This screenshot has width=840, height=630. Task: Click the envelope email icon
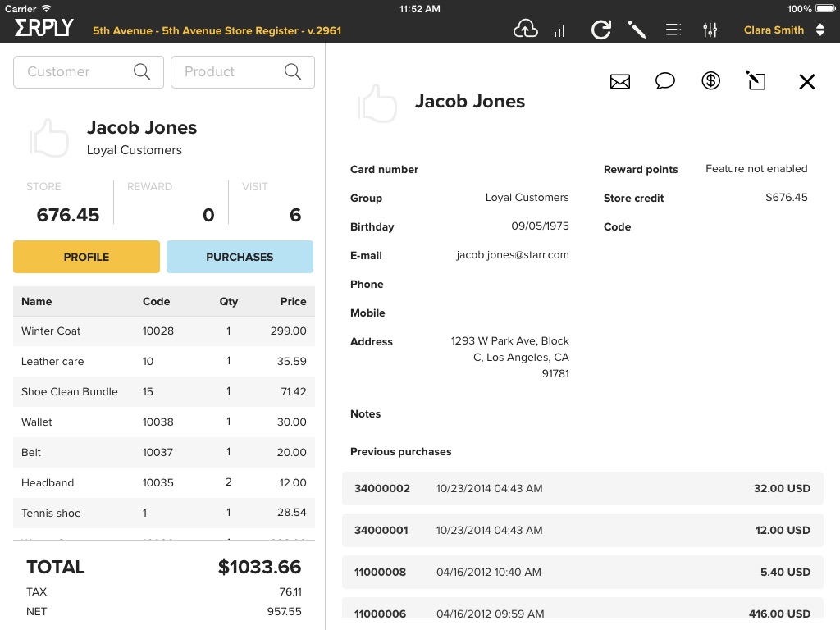click(620, 81)
